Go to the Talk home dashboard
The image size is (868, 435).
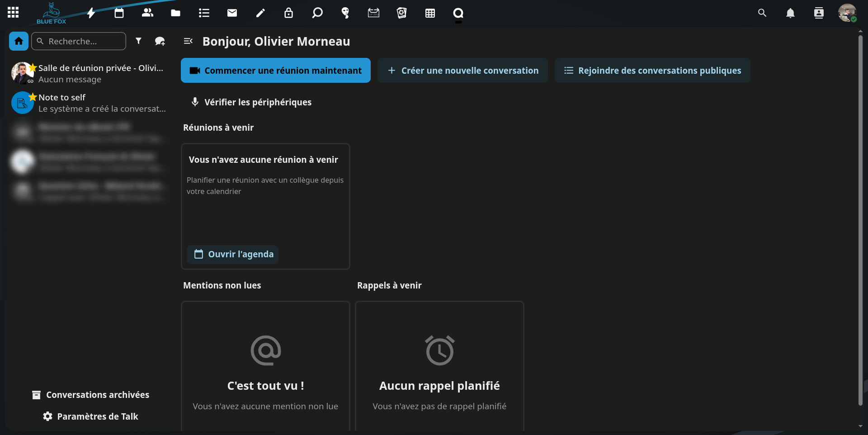click(x=19, y=41)
